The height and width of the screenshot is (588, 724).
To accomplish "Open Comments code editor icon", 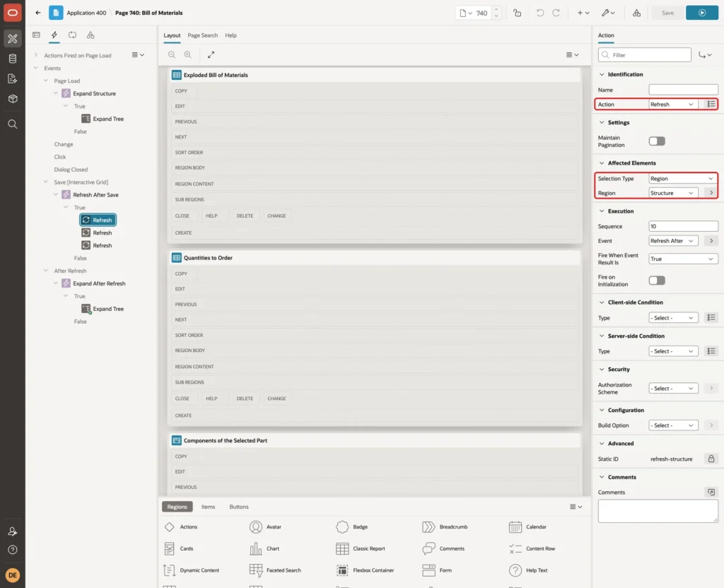I will [x=711, y=492].
